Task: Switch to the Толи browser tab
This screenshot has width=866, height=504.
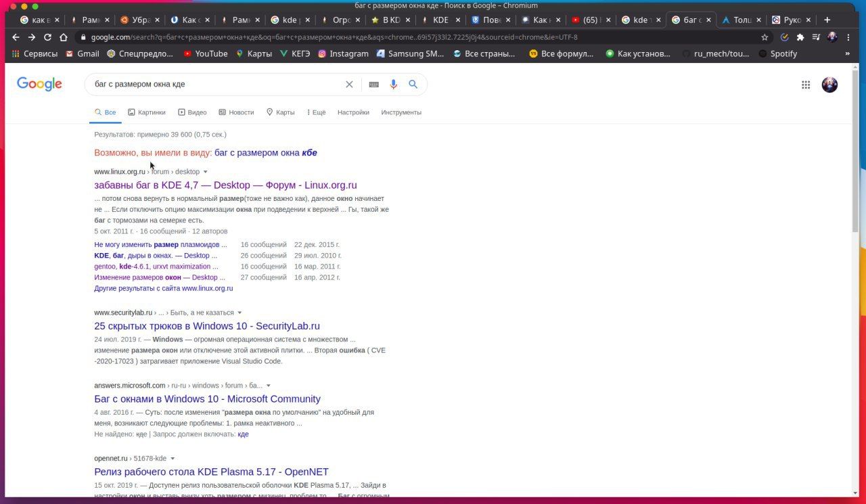Action: pos(742,20)
